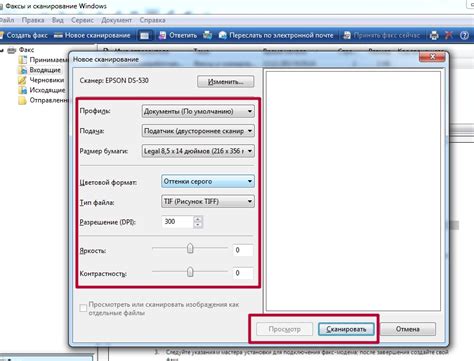Open the Цветовой формат dropdown
Image resolution: width=474 pixels, height=361 pixels.
coord(208,181)
